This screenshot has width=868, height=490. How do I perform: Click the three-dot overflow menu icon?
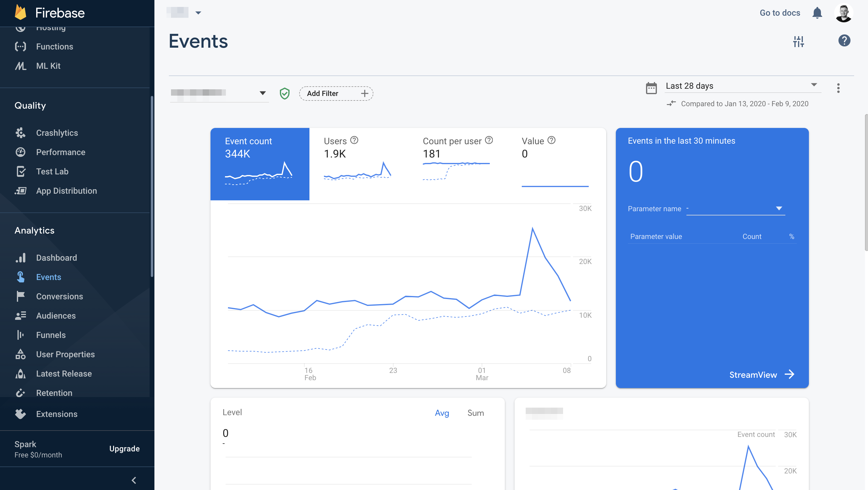[x=838, y=88]
